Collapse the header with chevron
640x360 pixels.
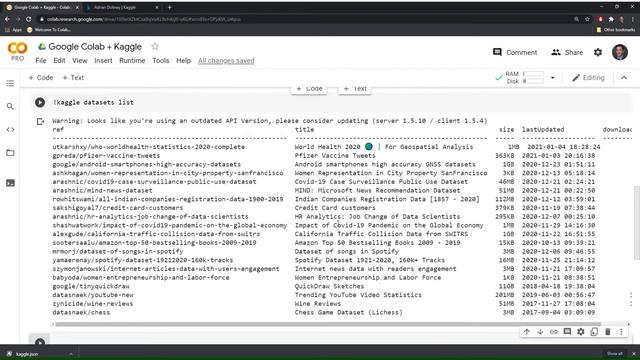click(x=624, y=78)
